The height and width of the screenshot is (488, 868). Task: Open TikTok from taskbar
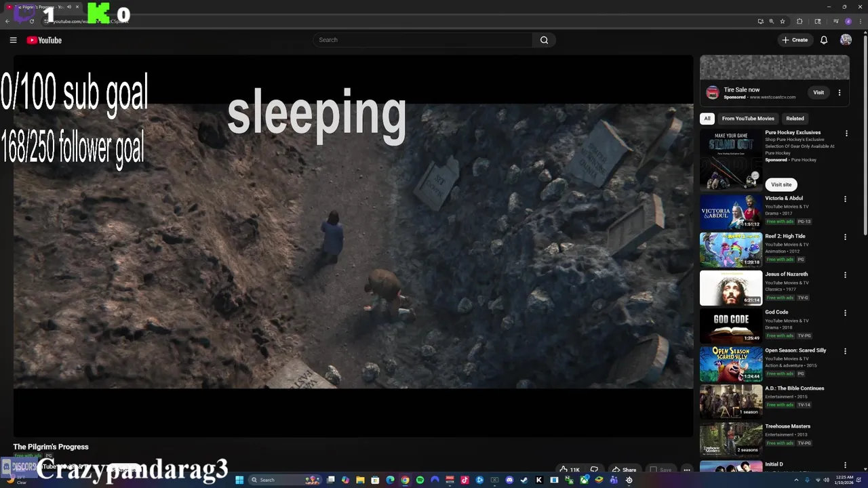point(465,480)
